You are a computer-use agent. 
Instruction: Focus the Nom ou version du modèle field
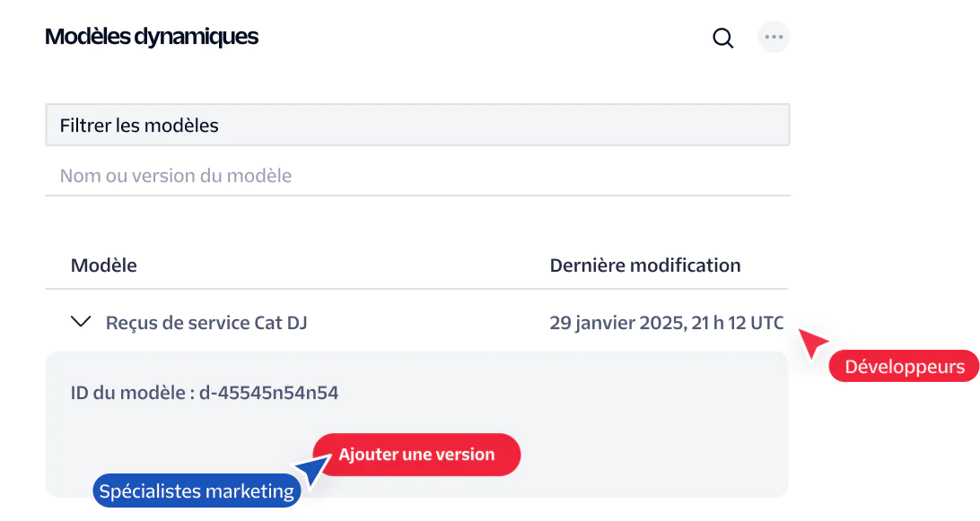click(x=417, y=176)
